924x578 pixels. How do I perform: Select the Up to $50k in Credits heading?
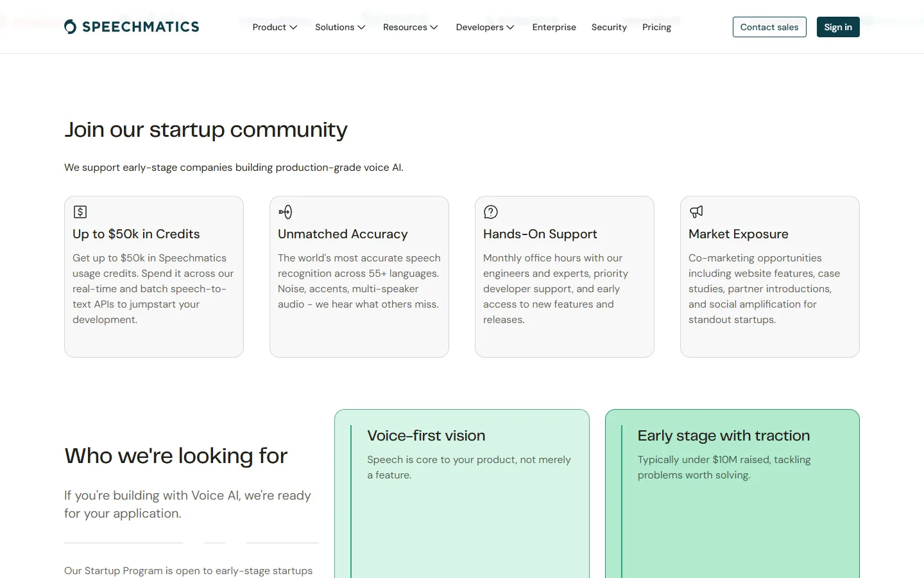pyautogui.click(x=136, y=234)
